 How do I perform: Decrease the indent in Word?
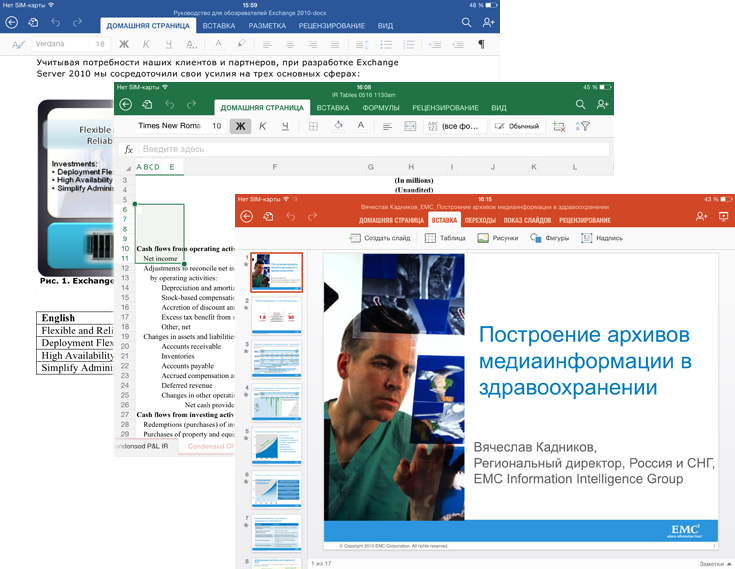pos(435,45)
